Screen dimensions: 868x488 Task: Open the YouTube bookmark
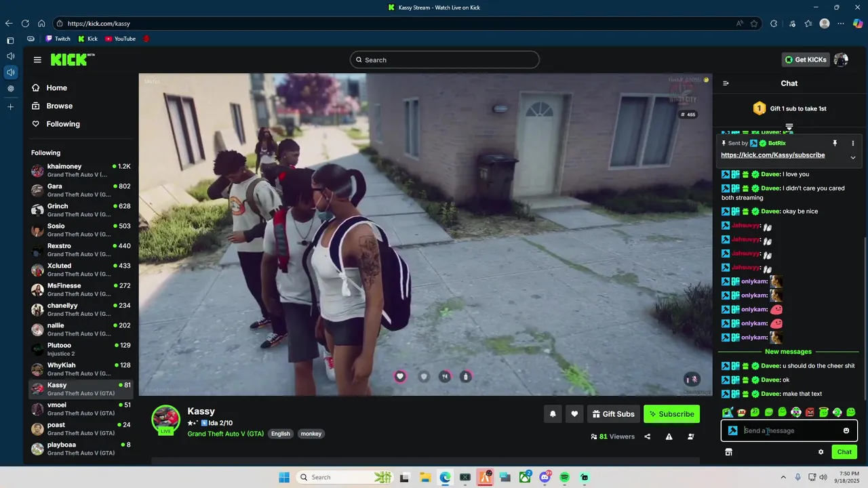pos(120,39)
